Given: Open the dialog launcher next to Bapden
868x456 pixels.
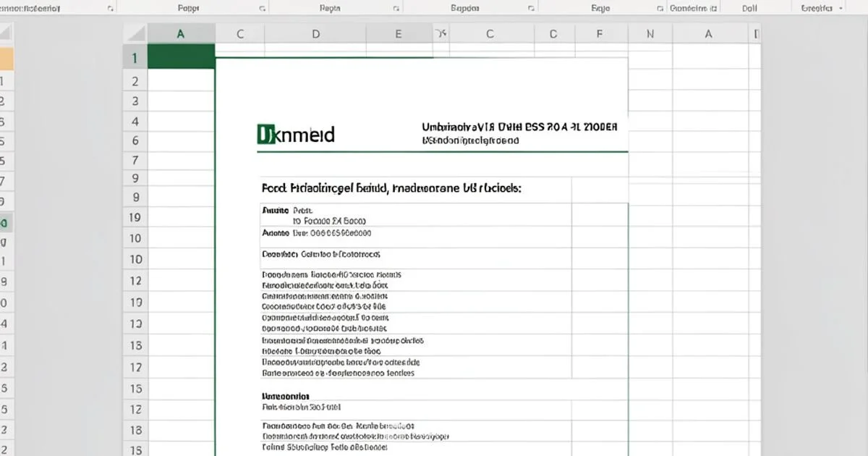Looking at the screenshot, I should point(532,9).
